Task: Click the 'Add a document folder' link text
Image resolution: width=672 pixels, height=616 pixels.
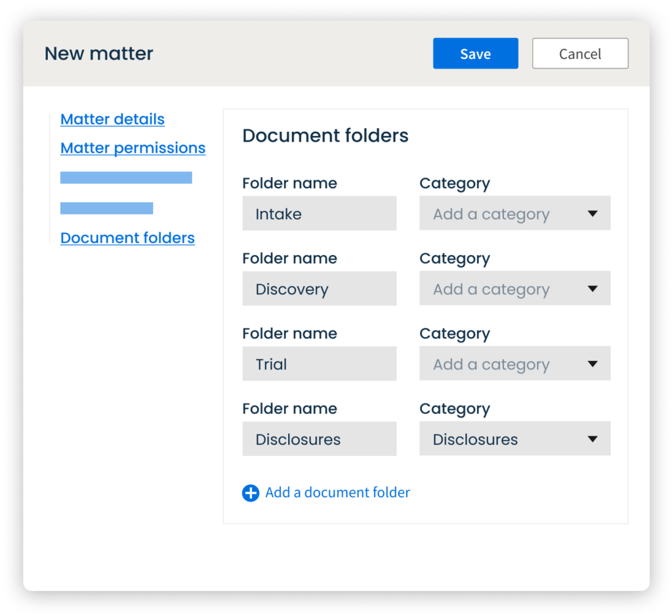Action: pos(337,493)
